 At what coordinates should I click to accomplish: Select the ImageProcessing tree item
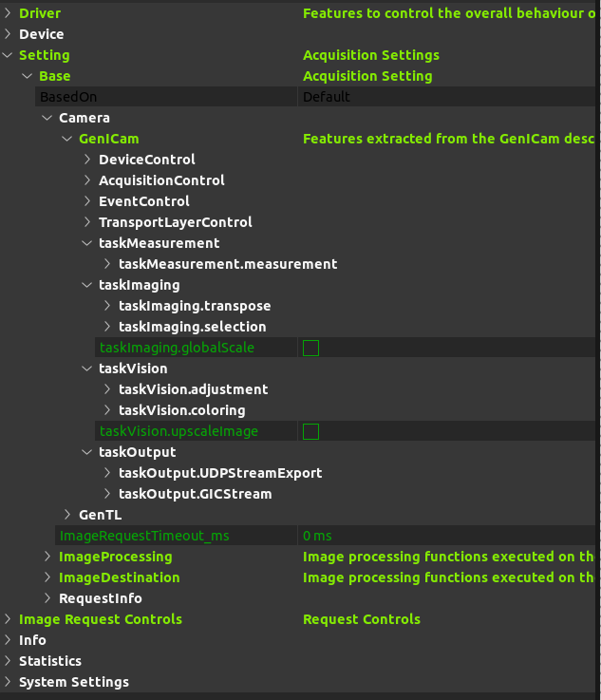pyautogui.click(x=115, y=557)
